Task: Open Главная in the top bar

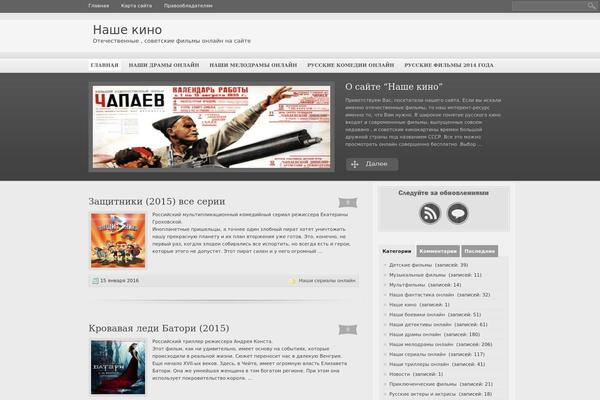Action: click(99, 6)
